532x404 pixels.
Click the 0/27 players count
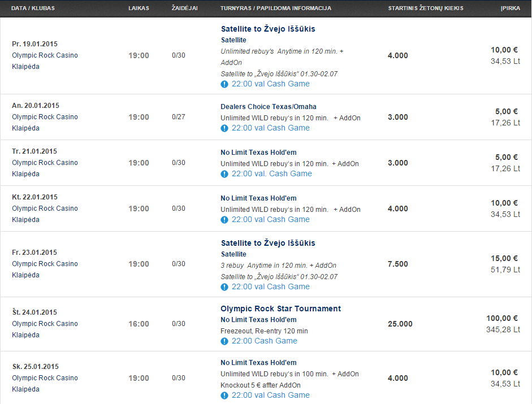[x=179, y=117]
